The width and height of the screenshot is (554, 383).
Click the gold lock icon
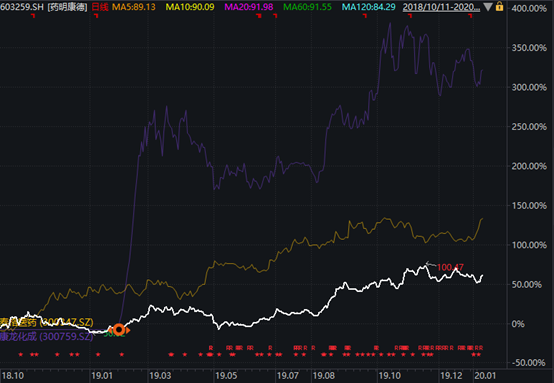[x=499, y=6]
